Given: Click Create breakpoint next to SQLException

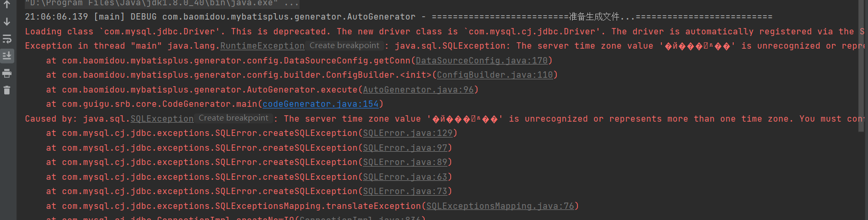Looking at the screenshot, I should tap(234, 118).
